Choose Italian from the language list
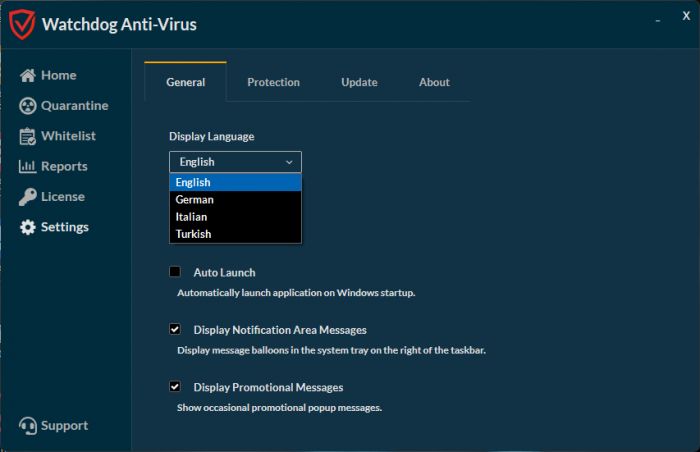Viewport: 700px width, 452px height. [235, 217]
